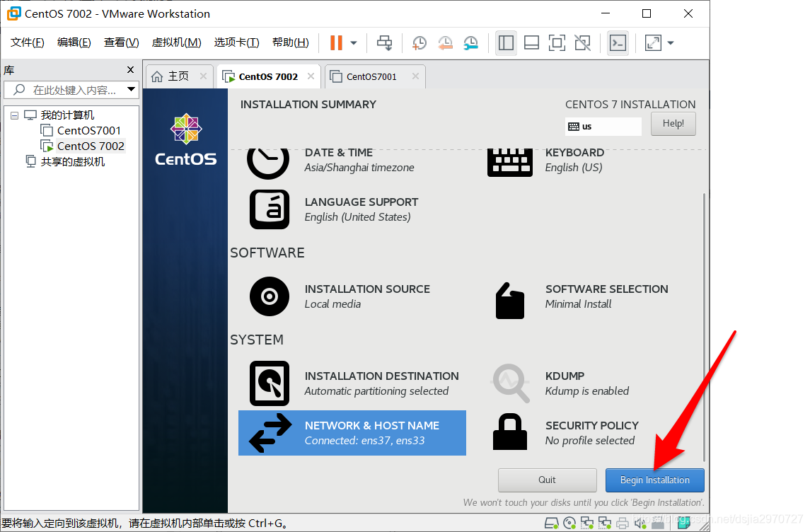
Task: Revert to snapshot using the orange arrow clock icon
Action: click(x=445, y=43)
